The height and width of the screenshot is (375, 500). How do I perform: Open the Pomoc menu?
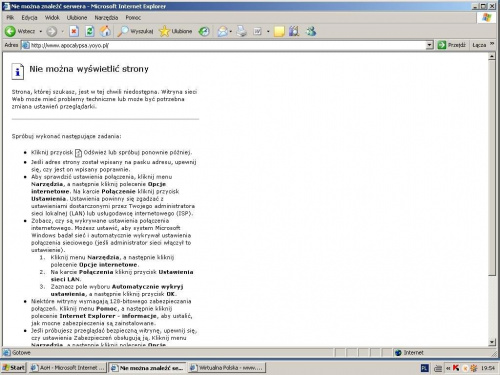click(133, 17)
